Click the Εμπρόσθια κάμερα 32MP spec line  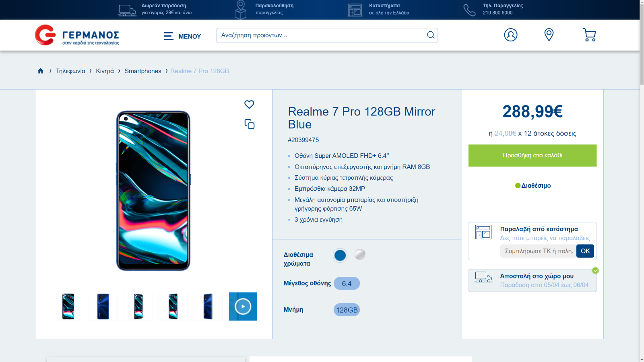tap(330, 189)
